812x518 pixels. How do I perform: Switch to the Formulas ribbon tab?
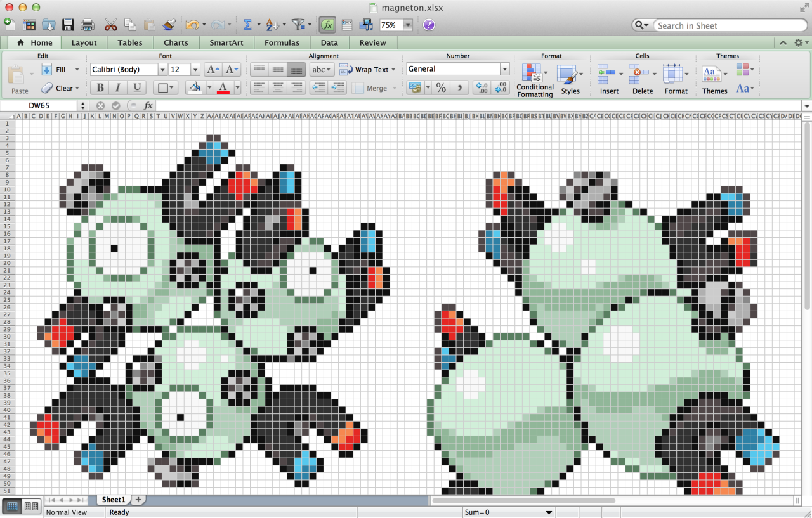[282, 42]
